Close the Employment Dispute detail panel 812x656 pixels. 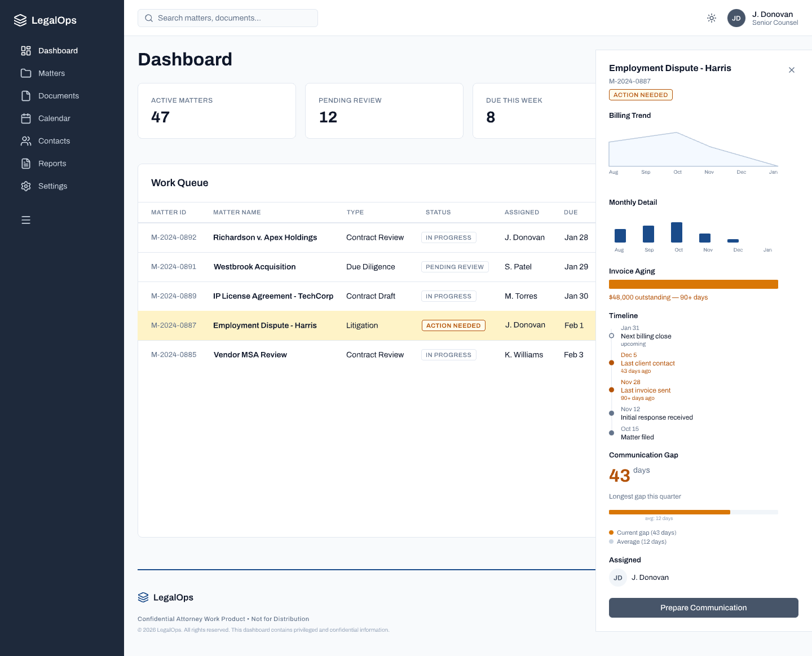coord(792,70)
